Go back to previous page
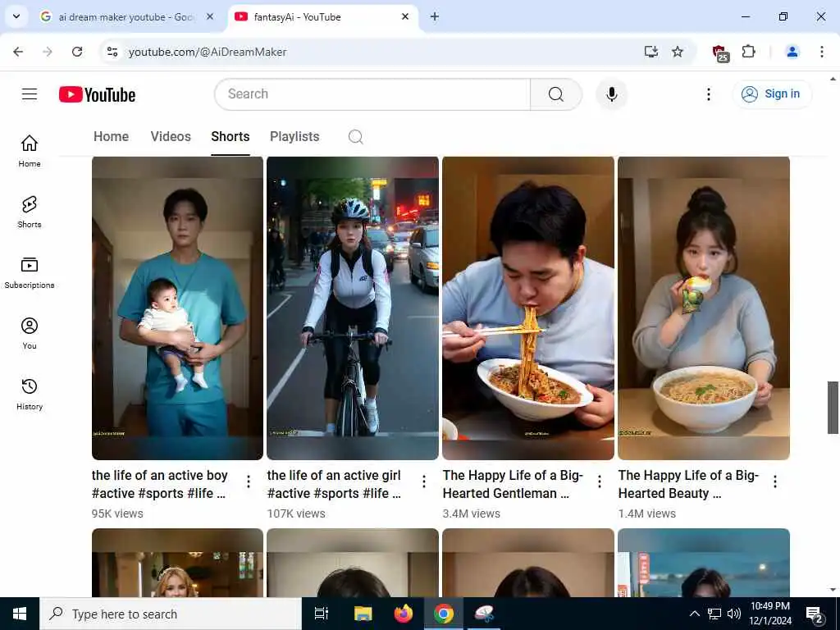 pyautogui.click(x=18, y=52)
